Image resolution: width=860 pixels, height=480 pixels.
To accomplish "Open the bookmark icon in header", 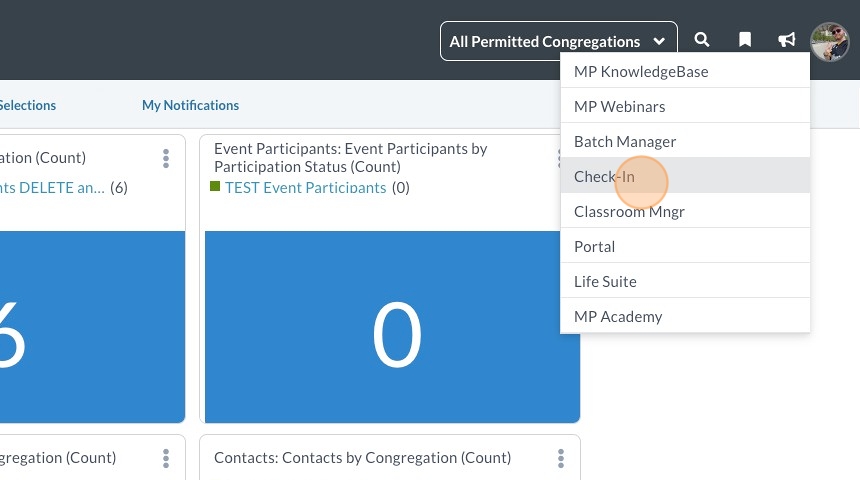I will [745, 40].
